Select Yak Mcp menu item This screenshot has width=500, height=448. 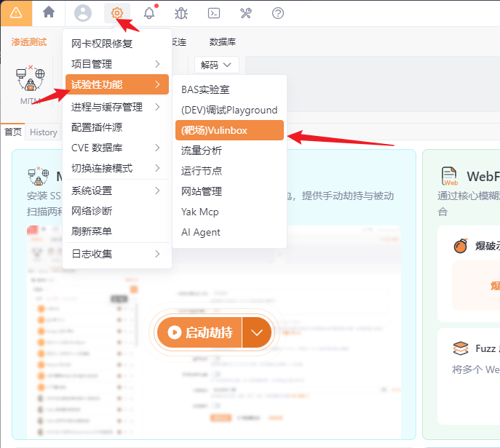229,212
